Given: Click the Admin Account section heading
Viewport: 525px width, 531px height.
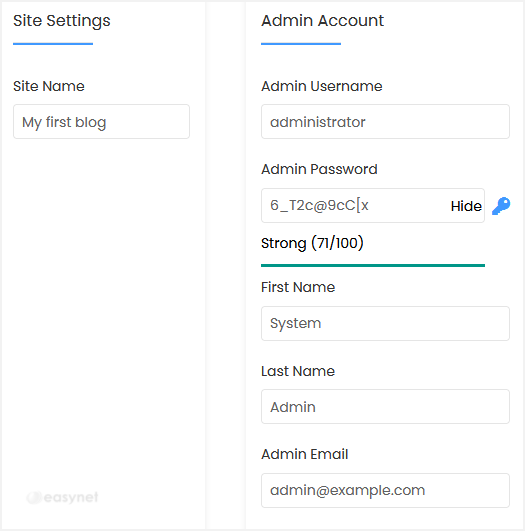Looking at the screenshot, I should 322,21.
